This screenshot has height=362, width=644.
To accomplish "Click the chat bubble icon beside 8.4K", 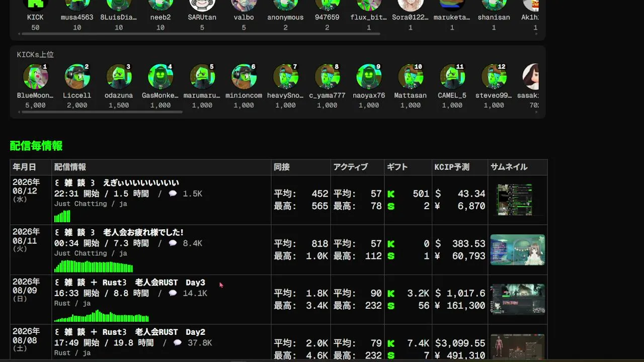I will (x=173, y=243).
